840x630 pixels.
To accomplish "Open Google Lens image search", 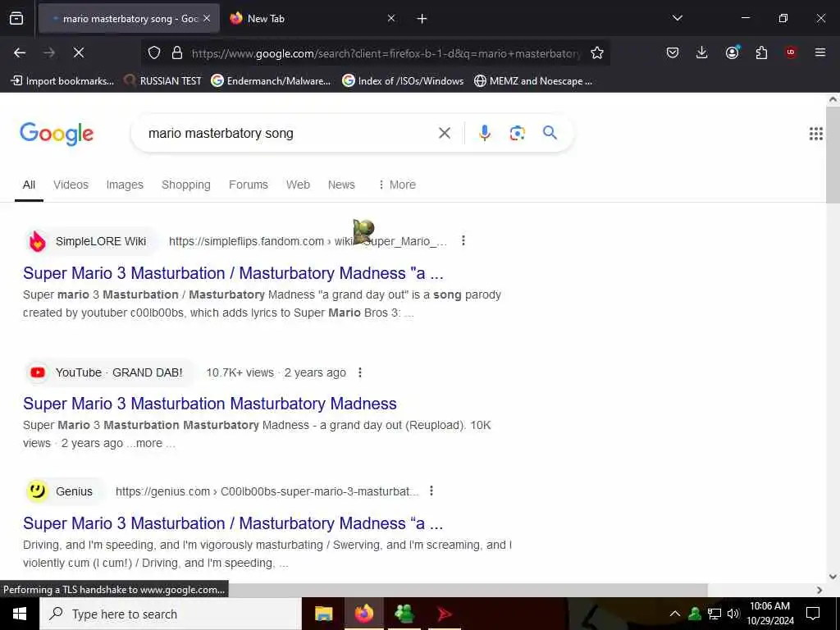I will coord(517,133).
